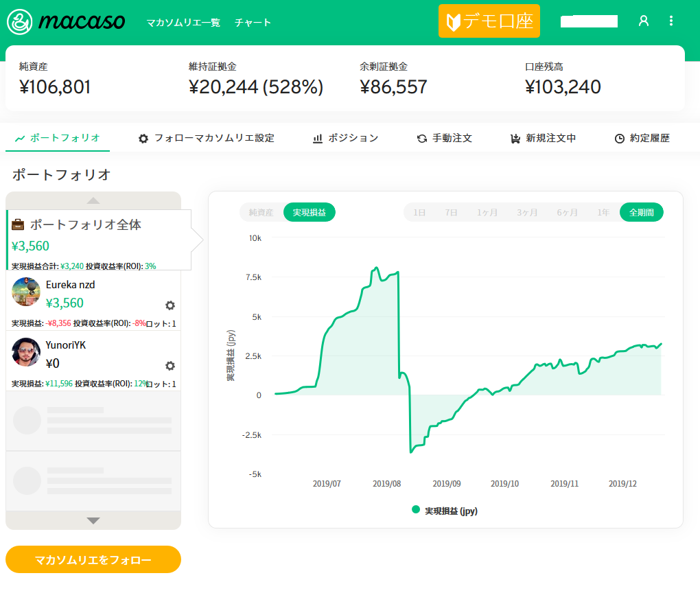Toggle the 実現損益 (jpy) legend marker
The image size is (700, 593).
click(415, 510)
